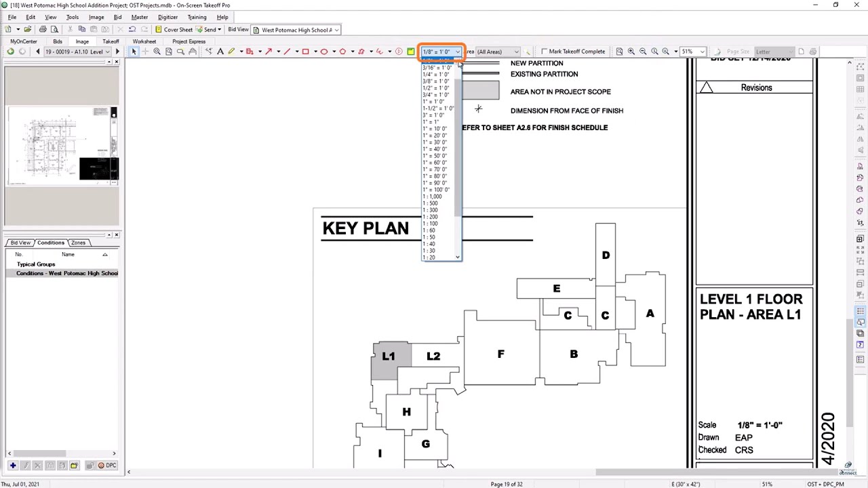This screenshot has height=488, width=868.
Task: Switch to the Zones panel tab
Action: [79, 243]
